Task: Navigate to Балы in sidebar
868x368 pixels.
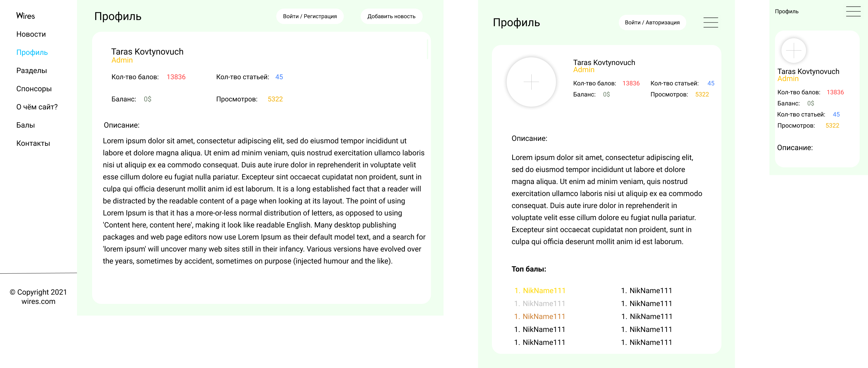Action: (26, 125)
